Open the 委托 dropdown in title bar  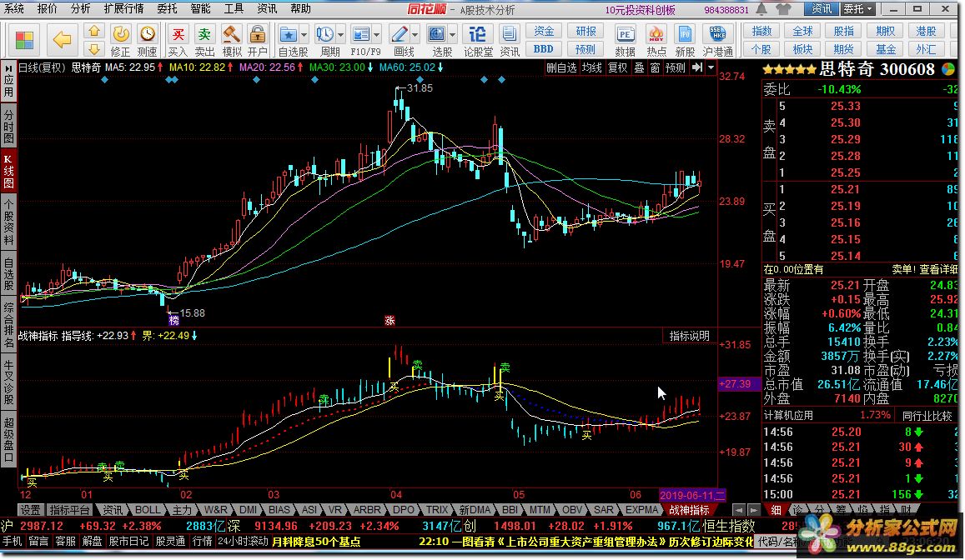tap(858, 9)
